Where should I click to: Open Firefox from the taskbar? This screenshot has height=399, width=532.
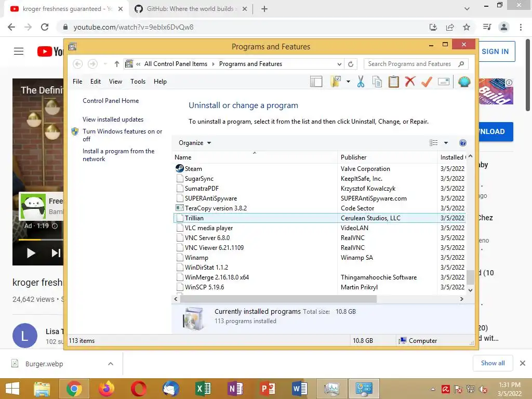coord(106,389)
